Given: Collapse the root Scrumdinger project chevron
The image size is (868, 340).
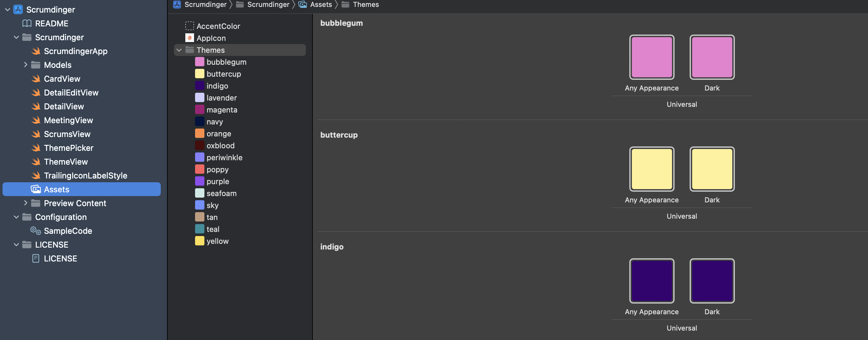Looking at the screenshot, I should [x=8, y=9].
